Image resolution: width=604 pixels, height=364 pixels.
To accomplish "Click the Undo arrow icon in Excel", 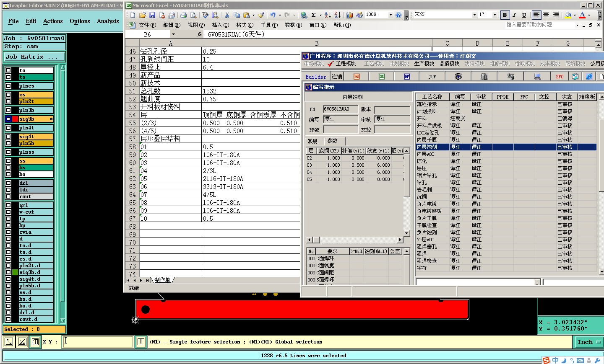I will coord(273,15).
